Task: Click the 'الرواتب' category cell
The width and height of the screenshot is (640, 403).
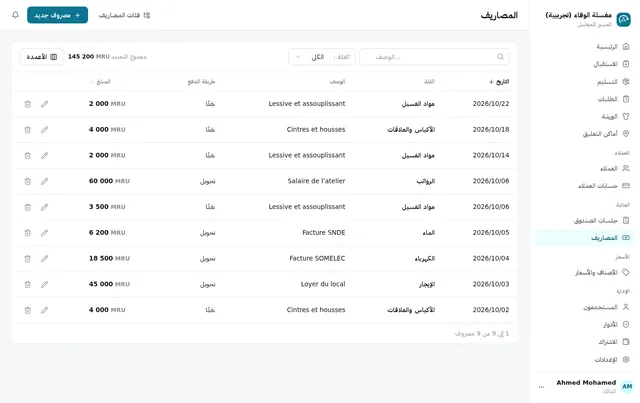Action: tap(426, 181)
